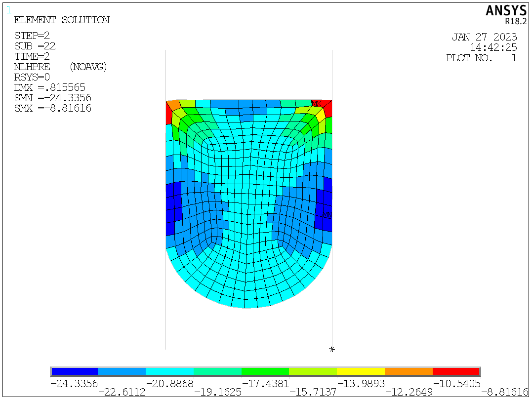Choose the cyan legend color band
This screenshot has width=532, height=400.
click(x=169, y=371)
